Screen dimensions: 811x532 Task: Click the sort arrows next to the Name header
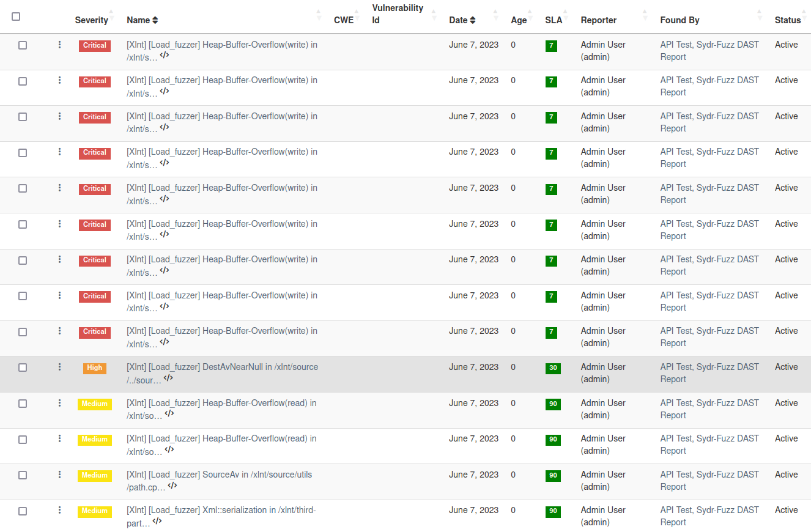155,20
